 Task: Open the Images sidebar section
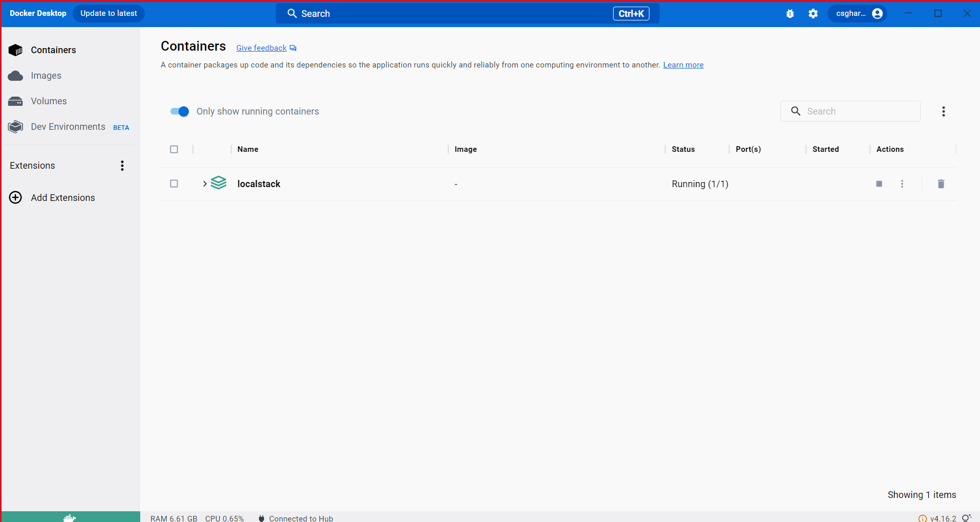pyautogui.click(x=71, y=76)
